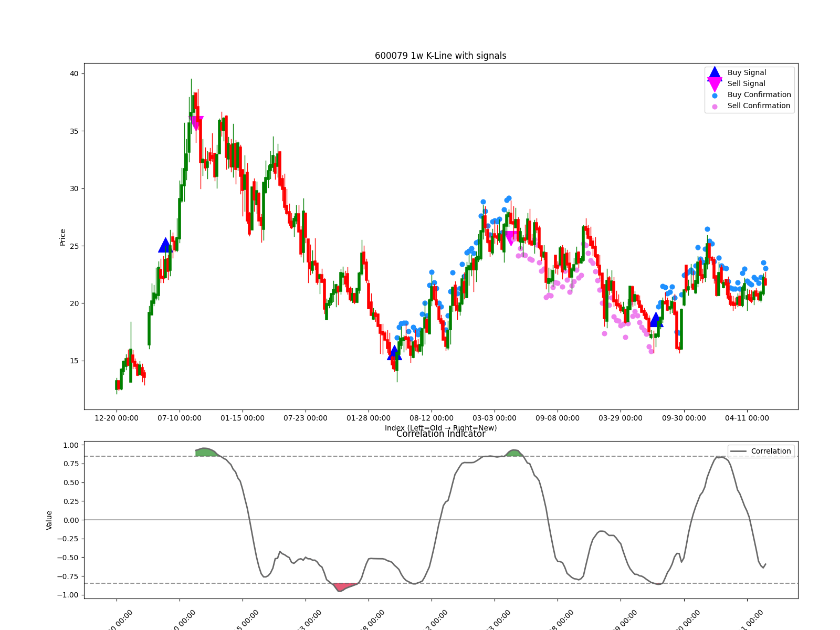The height and width of the screenshot is (630, 840).
Task: Click the x-axis tick 03-03 00:00
Action: (x=495, y=418)
